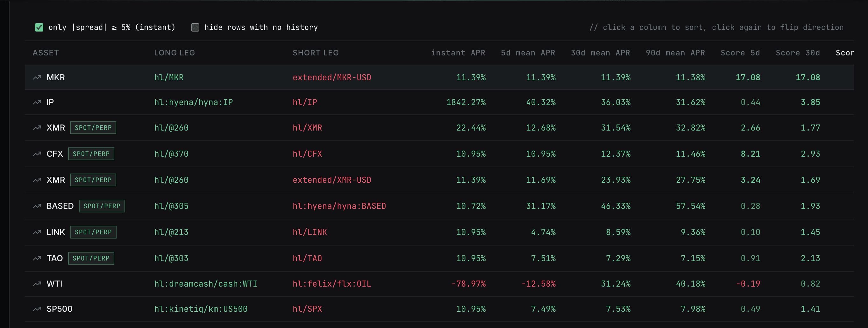Click the trend chart icon beside WTI
The height and width of the screenshot is (328, 868).
(37, 284)
